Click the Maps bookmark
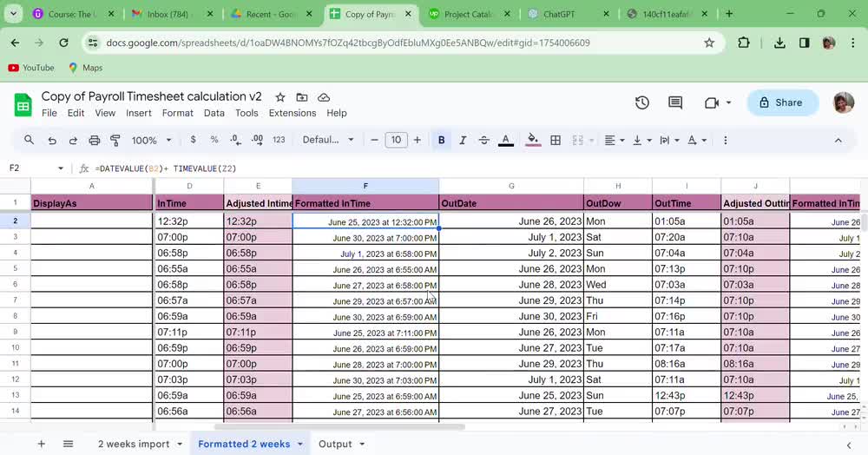Viewport: 868px width, 455px height. click(85, 68)
